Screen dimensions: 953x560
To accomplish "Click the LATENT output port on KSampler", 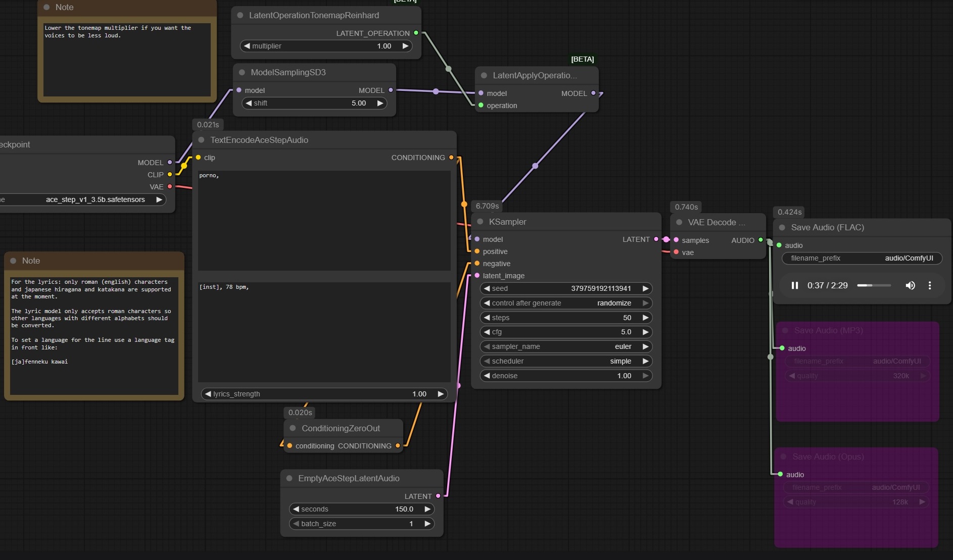I will click(656, 239).
